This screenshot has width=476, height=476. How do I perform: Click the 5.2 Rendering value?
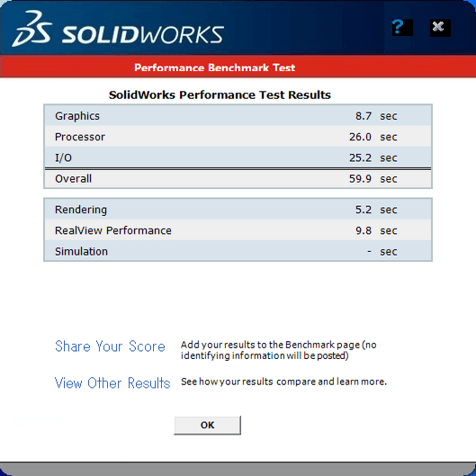pos(364,210)
